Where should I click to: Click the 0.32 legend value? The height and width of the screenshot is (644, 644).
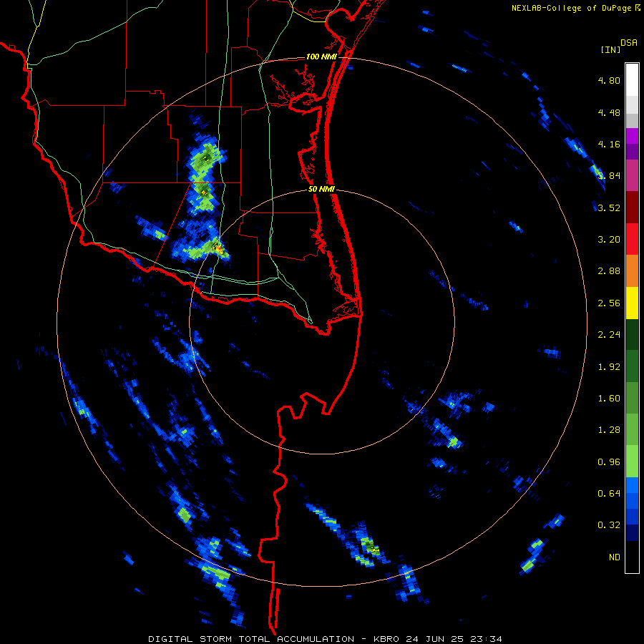(x=609, y=525)
